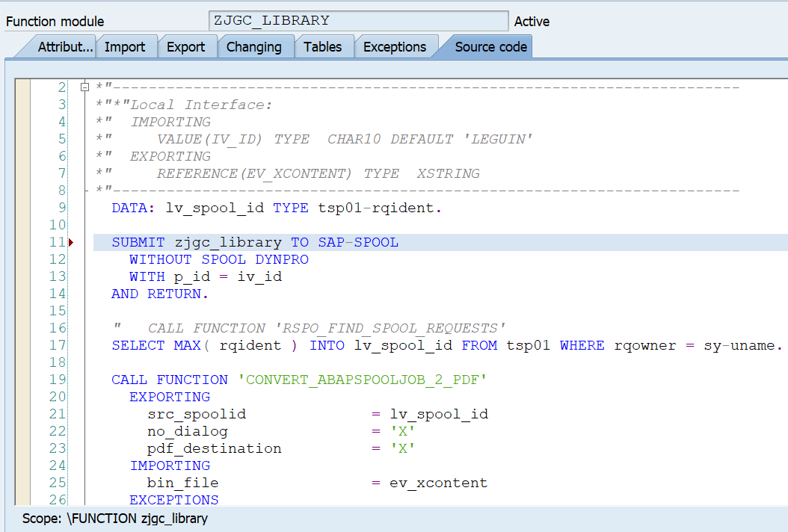Click the Active status label
Image resolution: width=788 pixels, height=532 pixels.
click(x=532, y=22)
